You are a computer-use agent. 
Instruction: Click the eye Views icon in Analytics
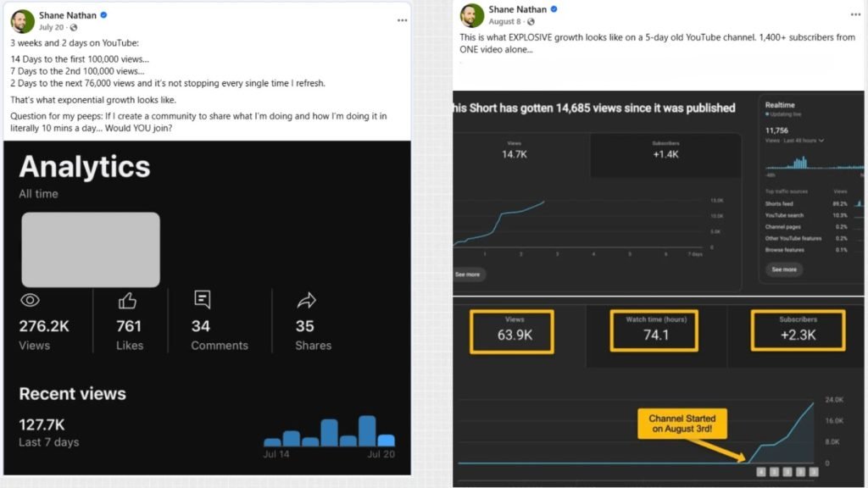[30, 301]
